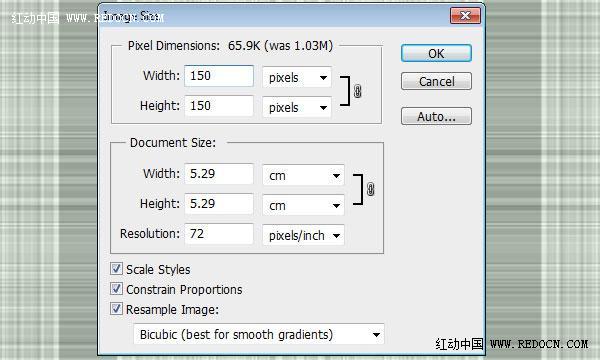Confirm with the OK button
Screen dimensions: 600x360
[x=436, y=53]
